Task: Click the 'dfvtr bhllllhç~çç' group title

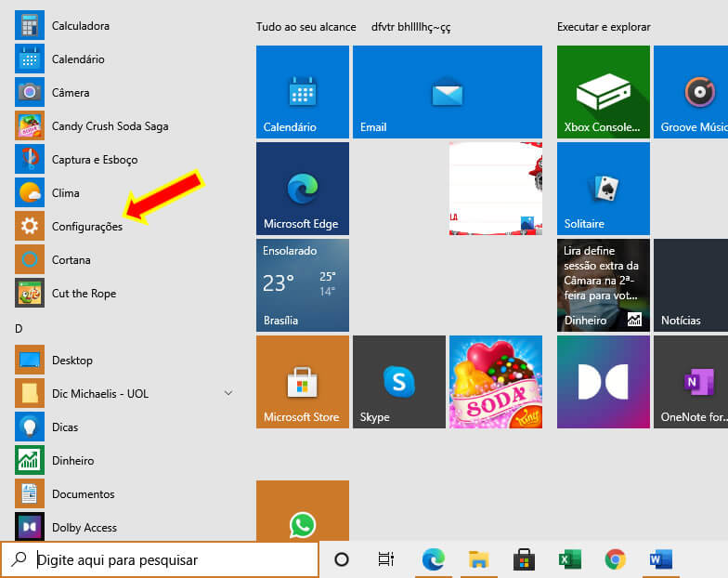Action: [410, 27]
